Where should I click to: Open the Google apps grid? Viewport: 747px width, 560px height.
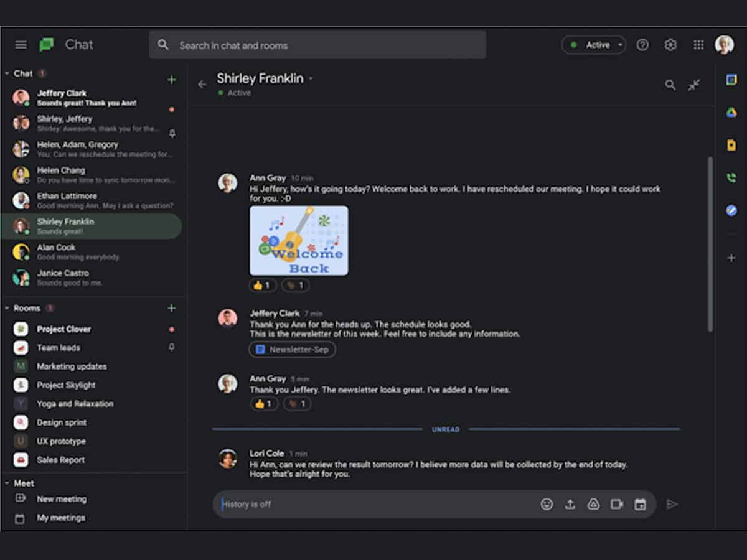(x=698, y=45)
